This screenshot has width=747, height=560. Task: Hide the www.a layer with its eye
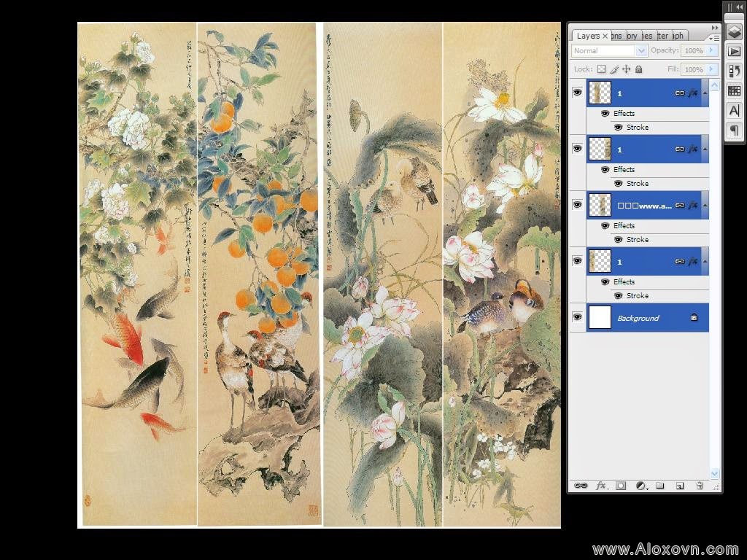tap(578, 205)
